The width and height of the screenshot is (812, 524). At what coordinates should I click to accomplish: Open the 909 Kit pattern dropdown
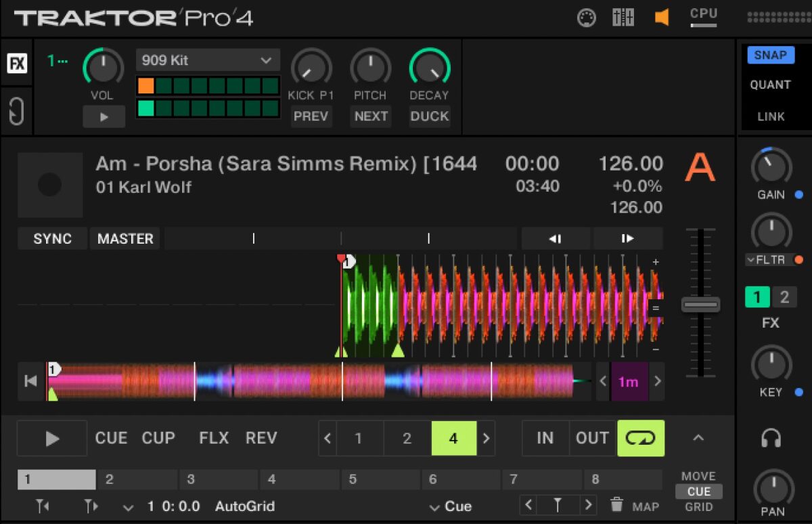(207, 60)
